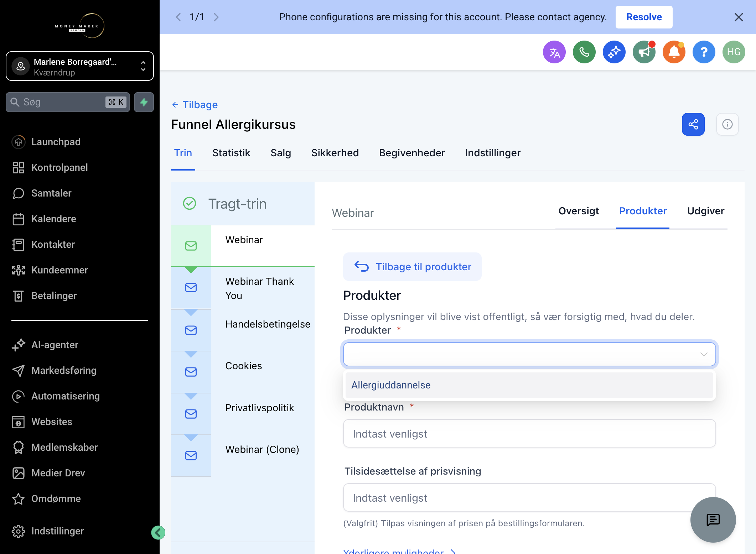Collapse sidebar with green arrow button
Image resolution: width=756 pixels, height=554 pixels.
click(x=158, y=533)
